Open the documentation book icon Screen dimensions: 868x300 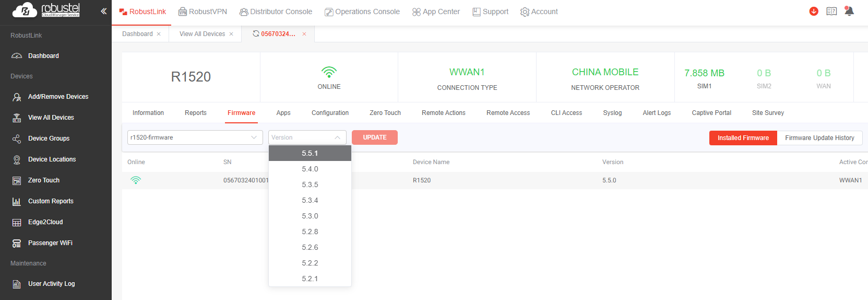pos(831,11)
